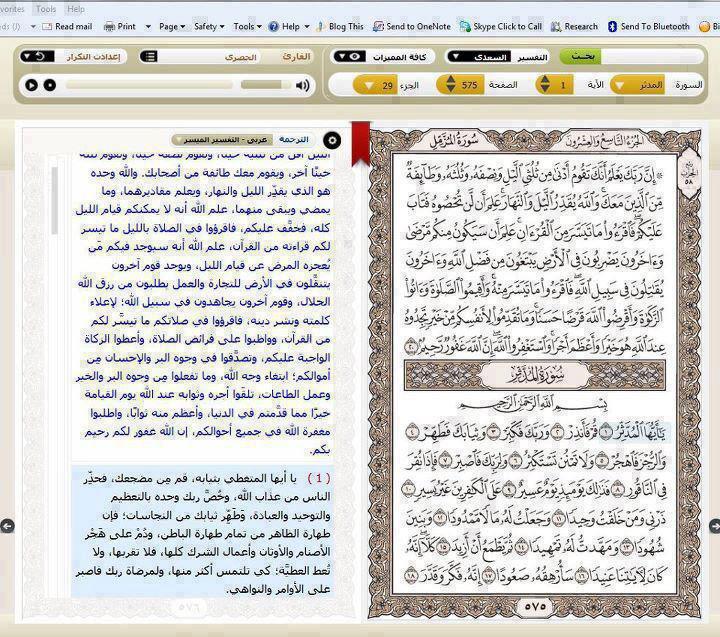Click the search input field
Screen dimensions: 720x637
(x=651, y=56)
